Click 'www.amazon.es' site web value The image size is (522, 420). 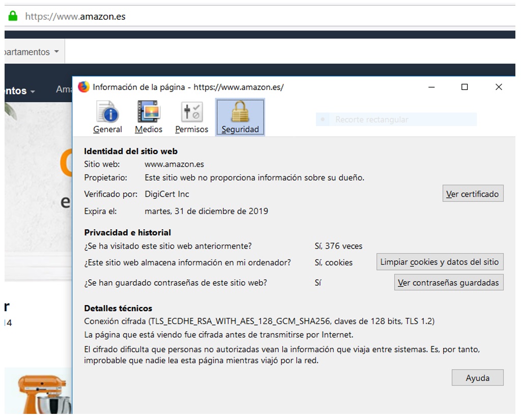174,164
